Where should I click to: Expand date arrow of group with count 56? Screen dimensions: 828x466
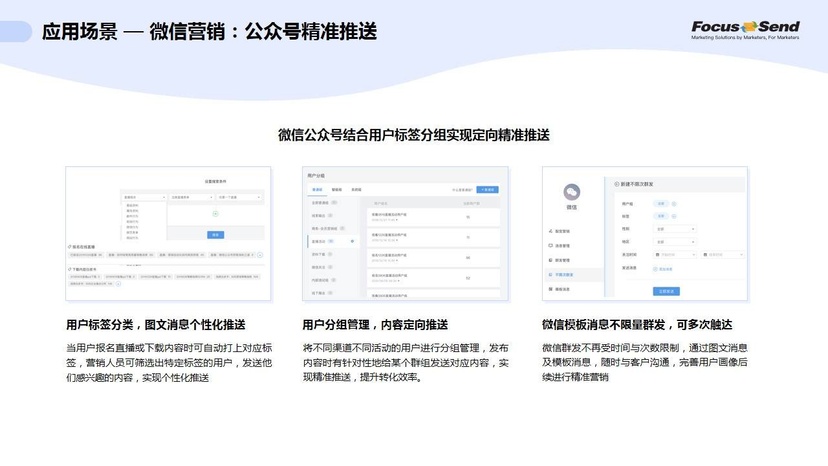tap(397, 260)
